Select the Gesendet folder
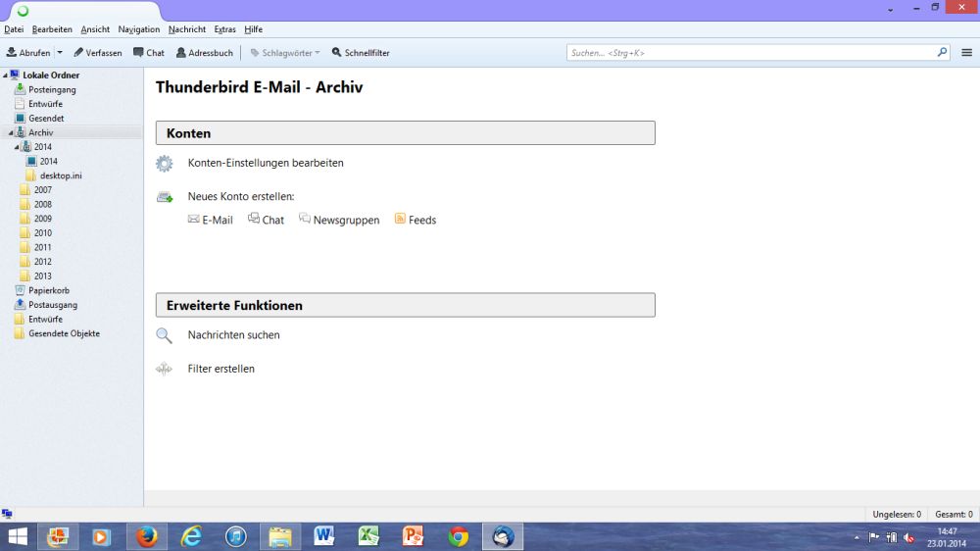980x551 pixels. coord(46,119)
